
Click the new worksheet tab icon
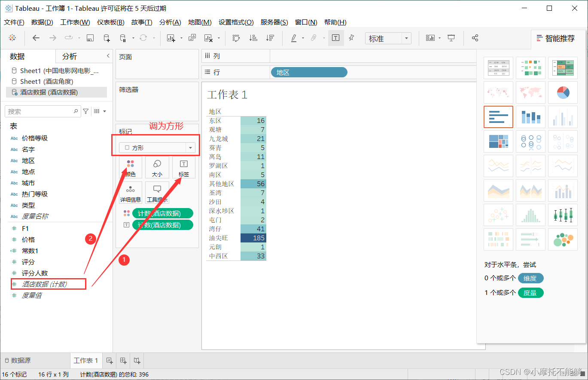pos(110,361)
